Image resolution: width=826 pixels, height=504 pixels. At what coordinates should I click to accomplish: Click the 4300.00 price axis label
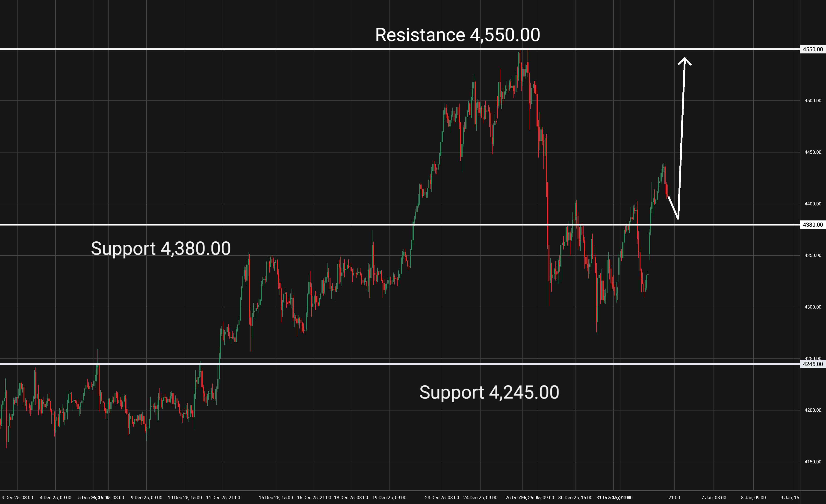(813, 307)
